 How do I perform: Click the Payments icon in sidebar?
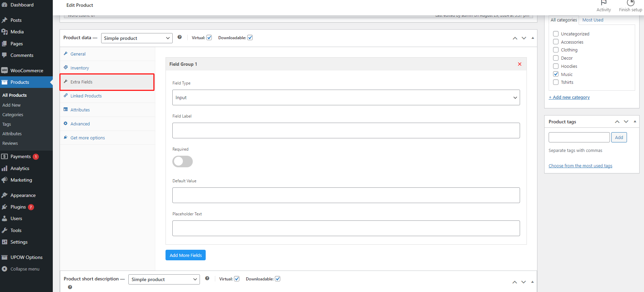coord(4,156)
